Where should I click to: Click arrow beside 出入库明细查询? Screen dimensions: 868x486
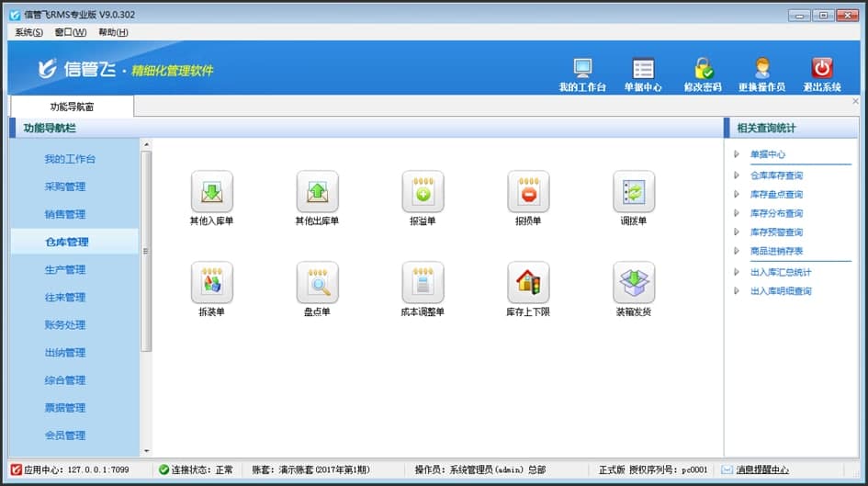(737, 290)
